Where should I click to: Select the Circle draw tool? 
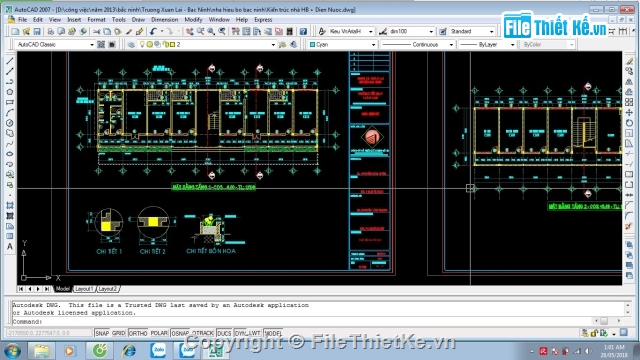click(x=10, y=123)
